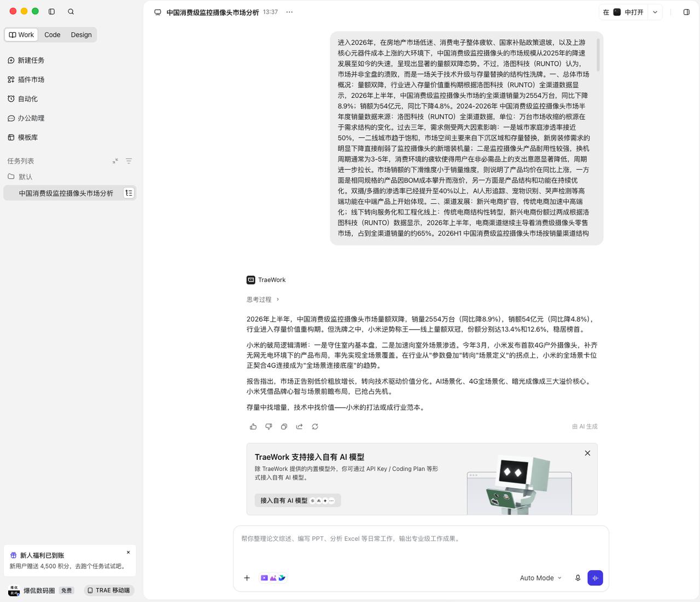This screenshot has width=700, height=602.
Task: Like the response with the thumbs-up icon
Action: click(253, 426)
